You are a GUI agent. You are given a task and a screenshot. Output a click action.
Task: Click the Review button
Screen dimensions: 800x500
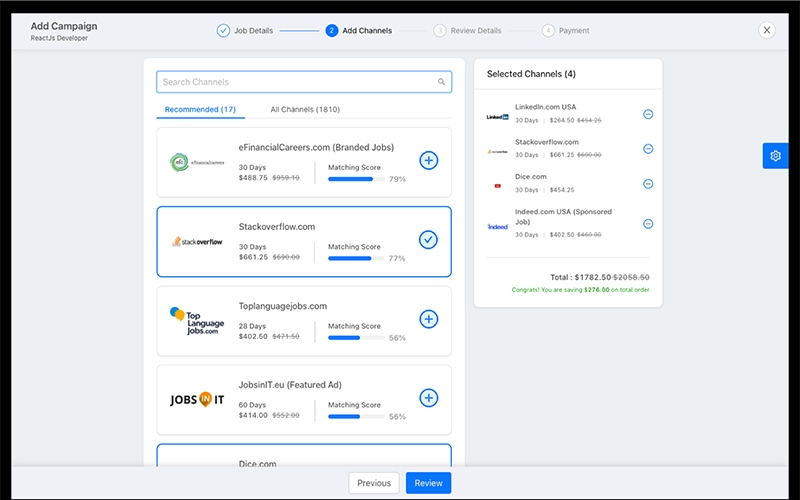point(428,483)
